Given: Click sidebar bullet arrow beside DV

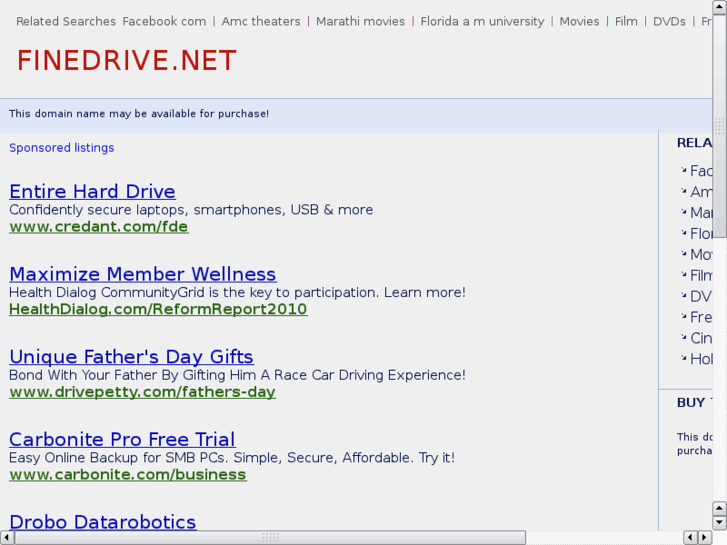Looking at the screenshot, I should click(x=683, y=295).
